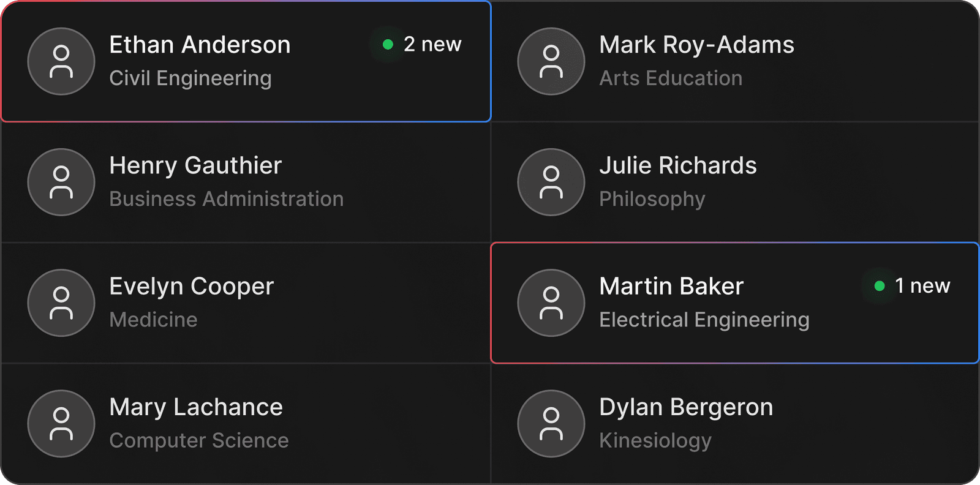The image size is (980, 485).
Task: Choose the Julie Richards name
Action: point(677,165)
